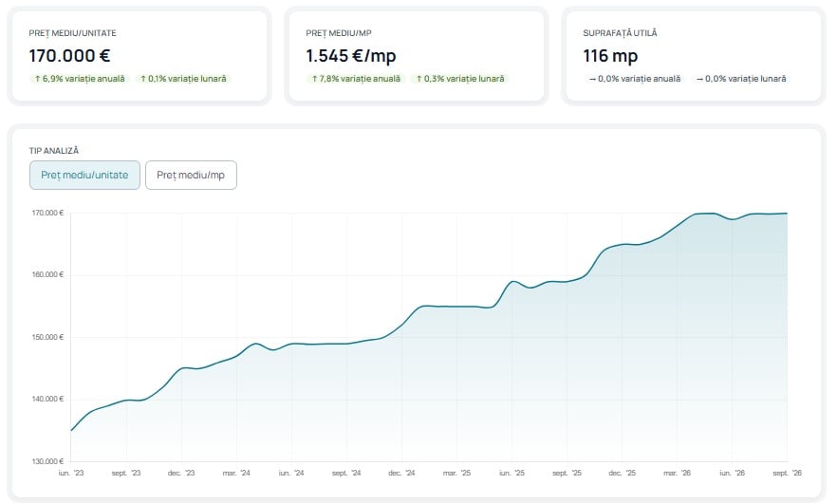Click the PREȚ MEDIU/MP card heading
This screenshot has width=837, height=504.
click(339, 33)
